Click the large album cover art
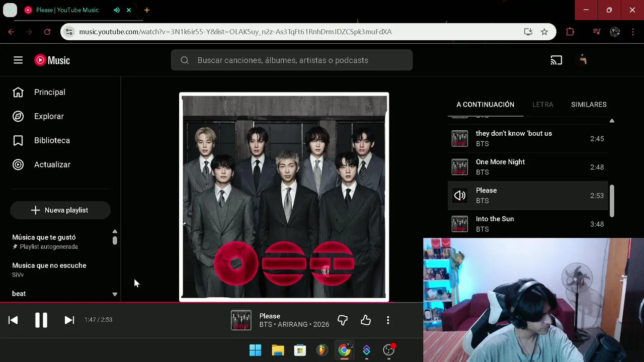 (x=284, y=197)
